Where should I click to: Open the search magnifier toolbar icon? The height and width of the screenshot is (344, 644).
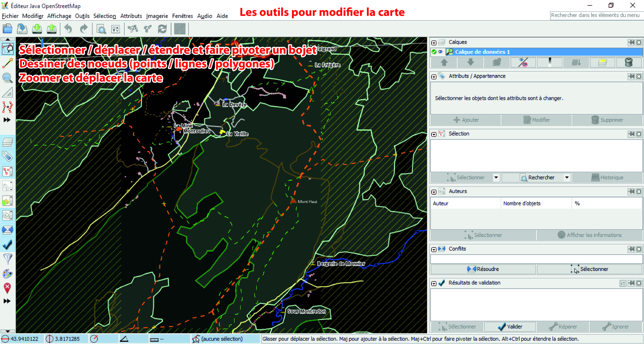(101, 29)
